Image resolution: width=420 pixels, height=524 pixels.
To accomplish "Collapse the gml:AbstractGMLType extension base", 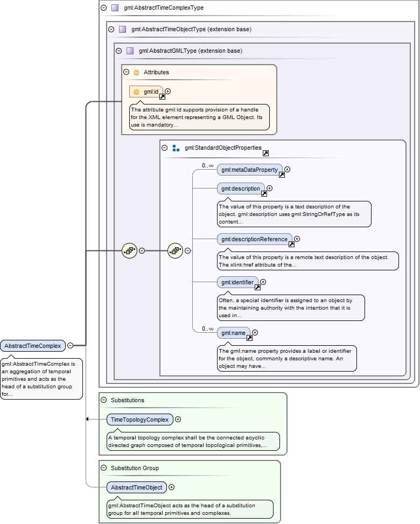I will (118, 51).
